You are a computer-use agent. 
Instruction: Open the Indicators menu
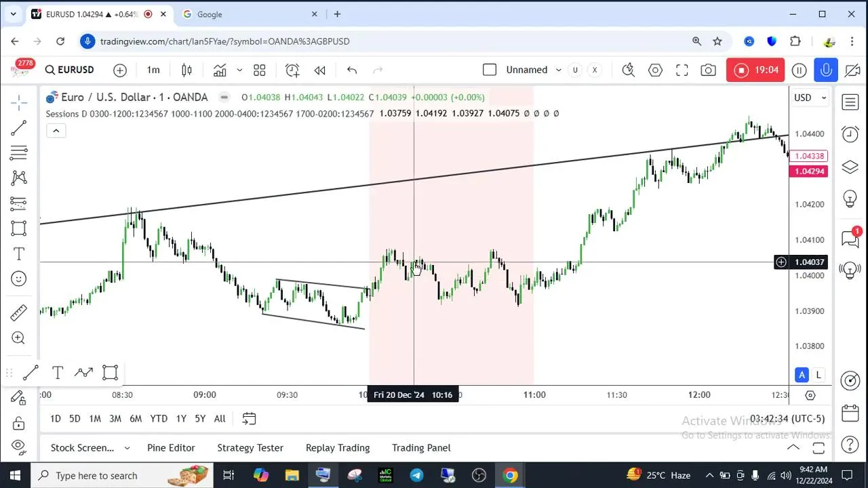(220, 70)
